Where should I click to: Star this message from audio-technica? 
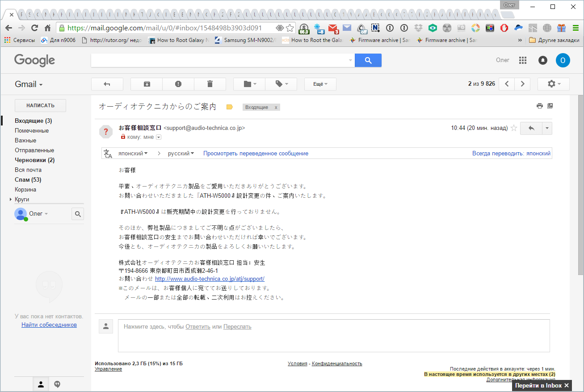pyautogui.click(x=514, y=128)
